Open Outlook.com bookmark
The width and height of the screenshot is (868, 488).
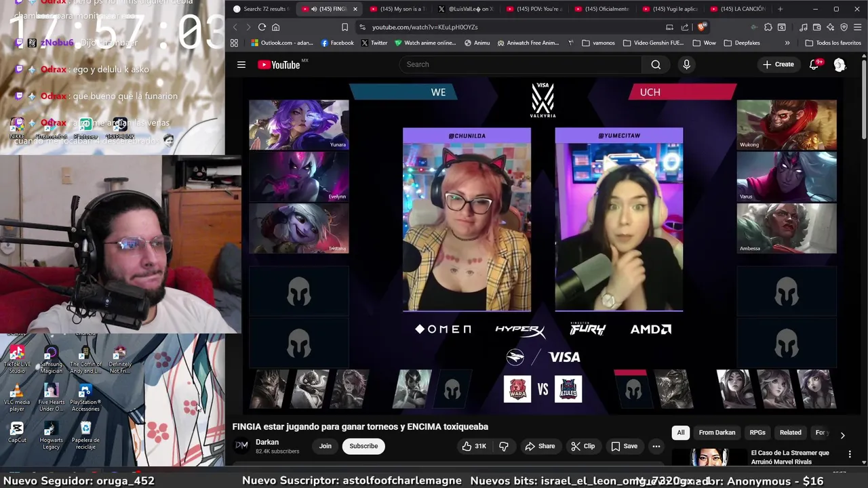281,43
